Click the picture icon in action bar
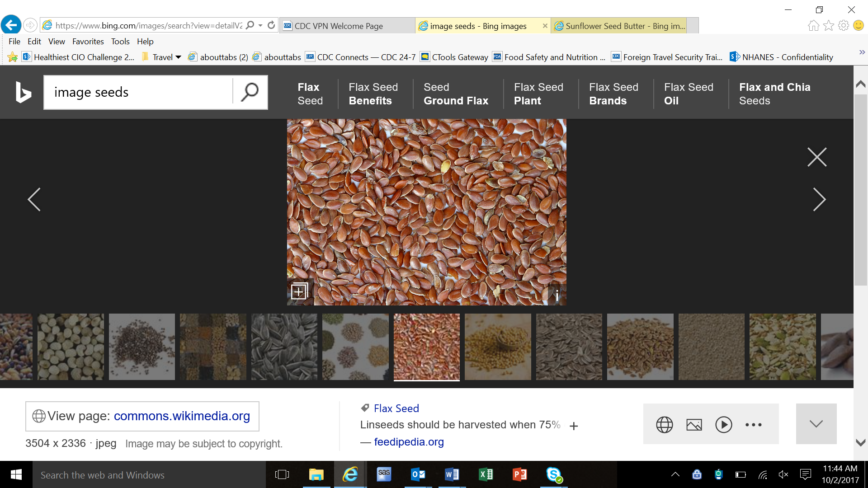This screenshot has height=488, width=868. click(x=694, y=425)
